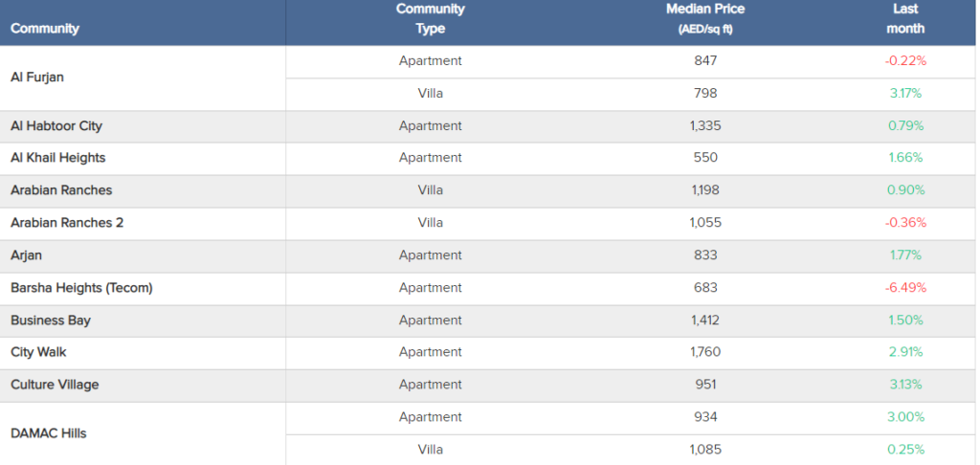Select the Arjan community row label
980x465 pixels.
pos(27,255)
